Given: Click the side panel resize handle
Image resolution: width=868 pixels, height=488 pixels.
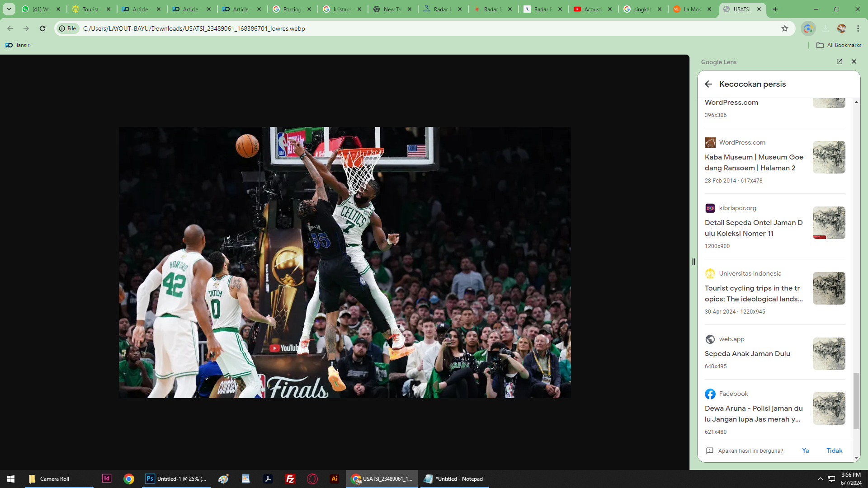Looking at the screenshot, I should [693, 262].
